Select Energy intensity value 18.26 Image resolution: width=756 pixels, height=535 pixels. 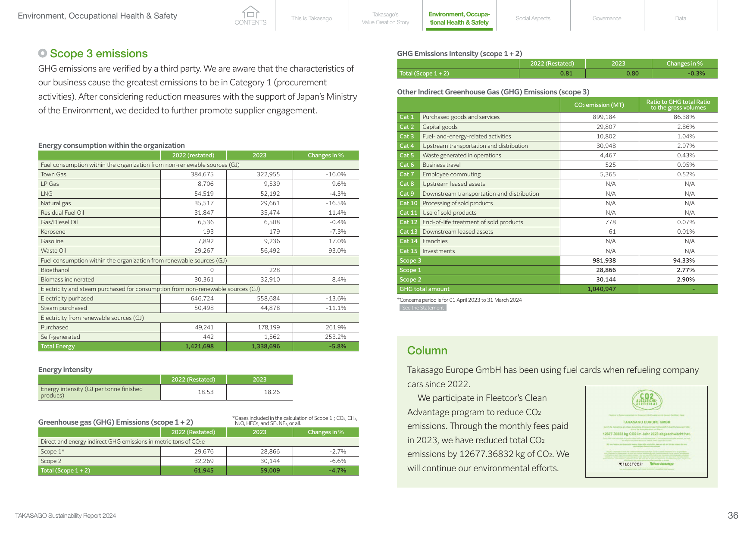click(x=272, y=392)
